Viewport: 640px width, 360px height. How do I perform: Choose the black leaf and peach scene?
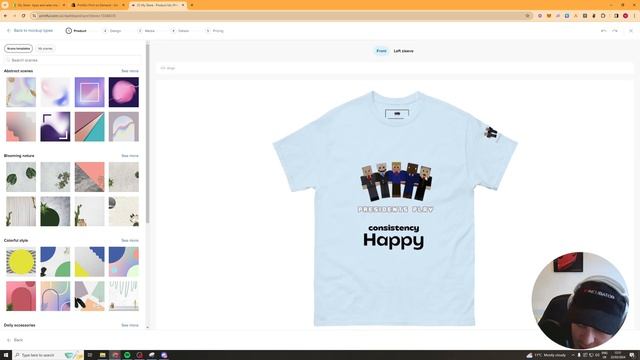(x=89, y=296)
